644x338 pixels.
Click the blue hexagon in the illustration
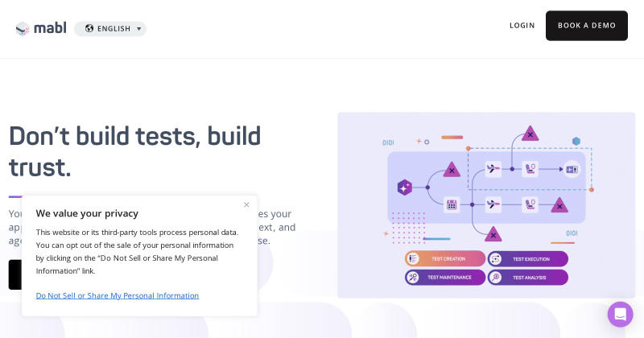(x=576, y=142)
